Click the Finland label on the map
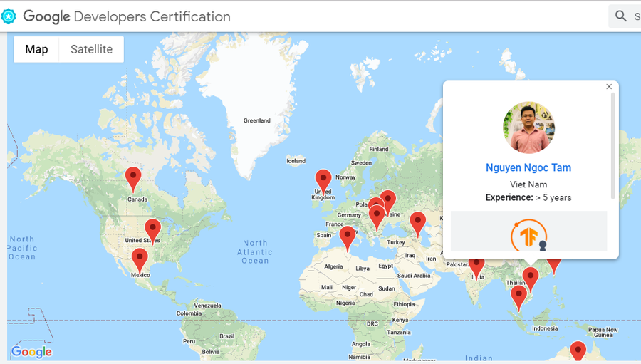This screenshot has height=364, width=641. pyautogui.click(x=379, y=150)
